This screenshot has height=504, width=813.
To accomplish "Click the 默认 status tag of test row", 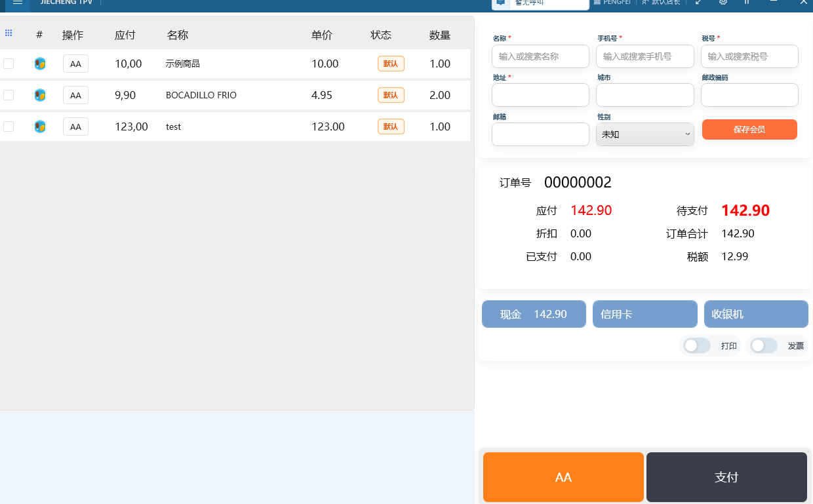I will pos(391,126).
